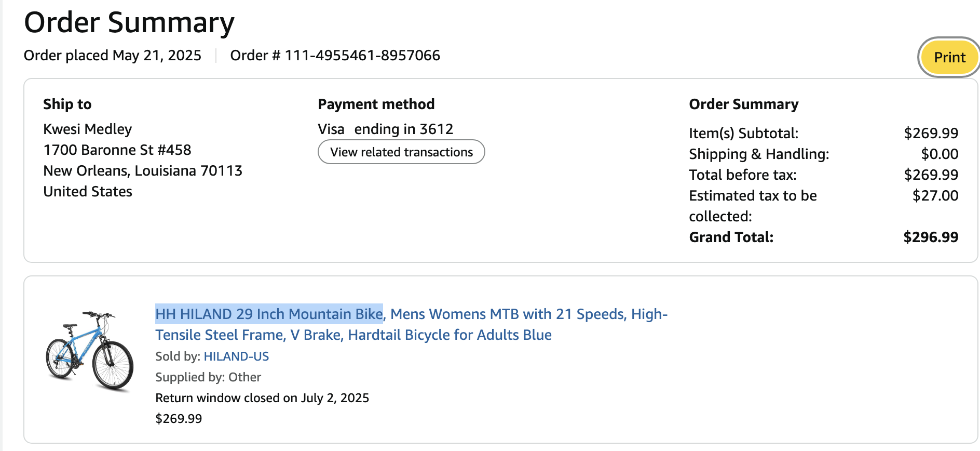Viewport: 980px width, 451px height.
Task: Click the blue mountain bike thumbnail
Action: [89, 350]
